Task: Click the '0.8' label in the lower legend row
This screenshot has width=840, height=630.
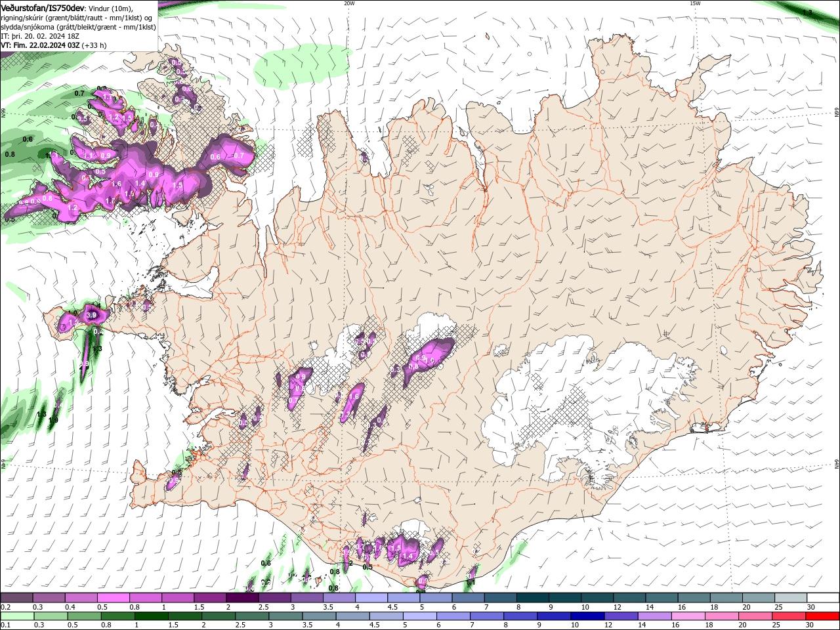Action: (x=106, y=625)
